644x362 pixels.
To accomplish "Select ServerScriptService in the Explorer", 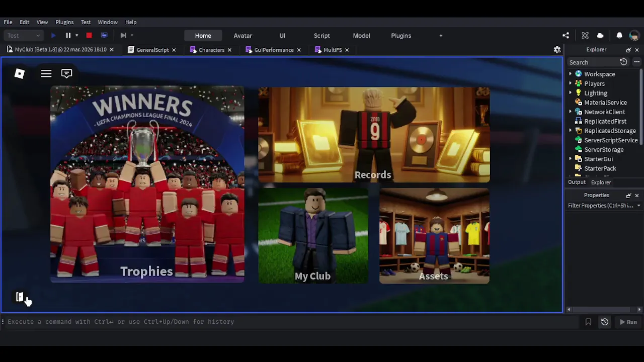I will tap(611, 140).
